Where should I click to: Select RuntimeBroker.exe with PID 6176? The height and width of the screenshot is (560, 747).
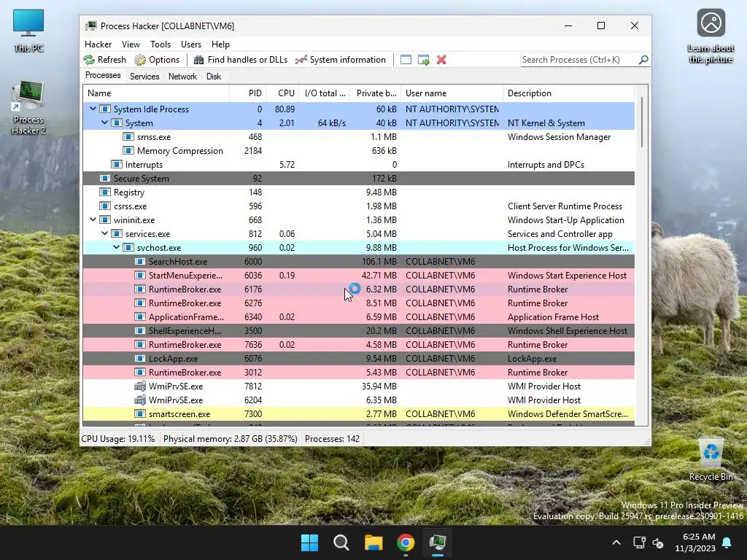(359, 289)
